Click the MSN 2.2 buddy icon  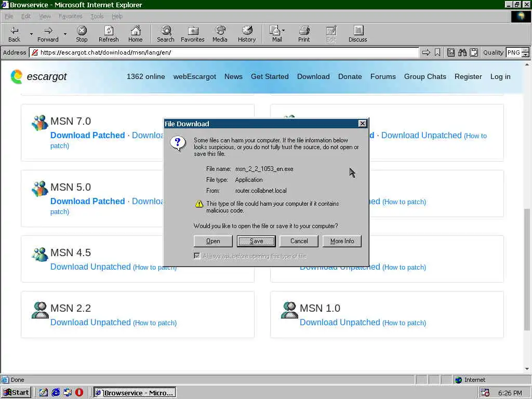[40, 310]
